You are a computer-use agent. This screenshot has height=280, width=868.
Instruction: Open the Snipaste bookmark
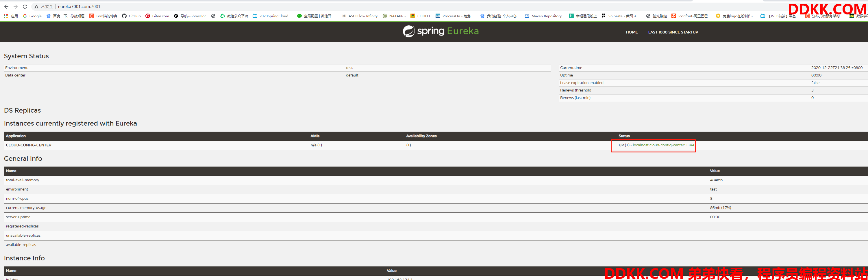pos(621,16)
